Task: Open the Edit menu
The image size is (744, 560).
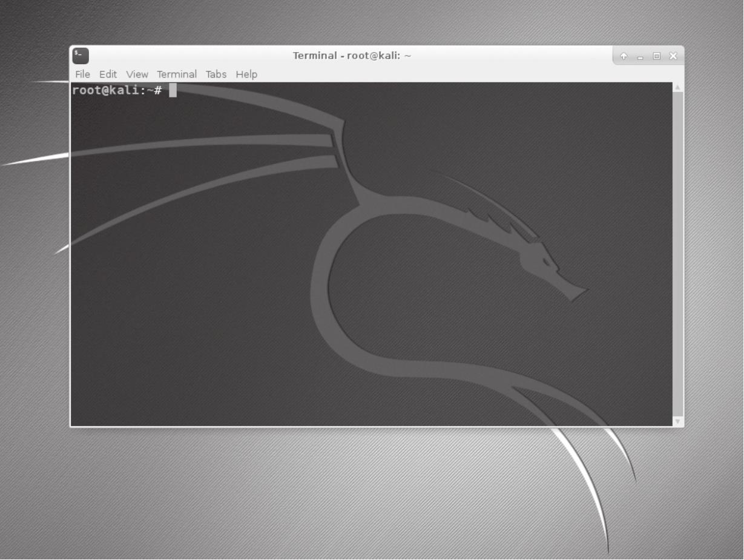Action: (108, 74)
